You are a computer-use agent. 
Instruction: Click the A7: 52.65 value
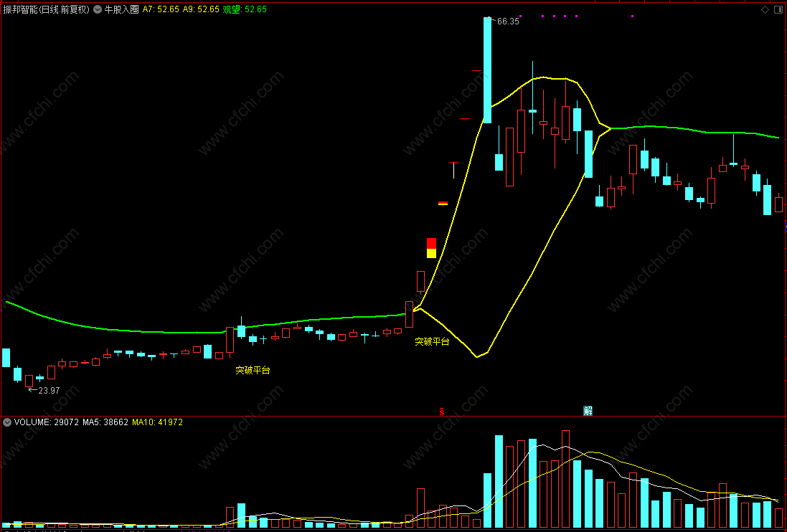tap(161, 9)
